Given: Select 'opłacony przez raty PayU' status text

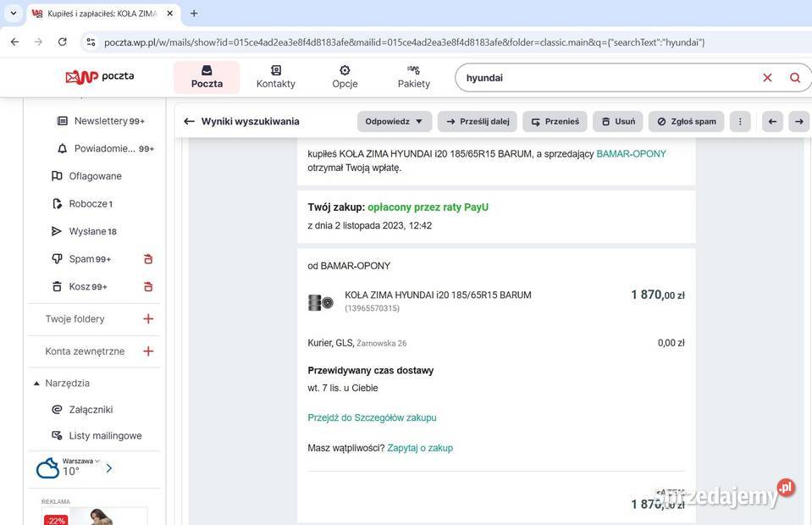Looking at the screenshot, I should 428,207.
